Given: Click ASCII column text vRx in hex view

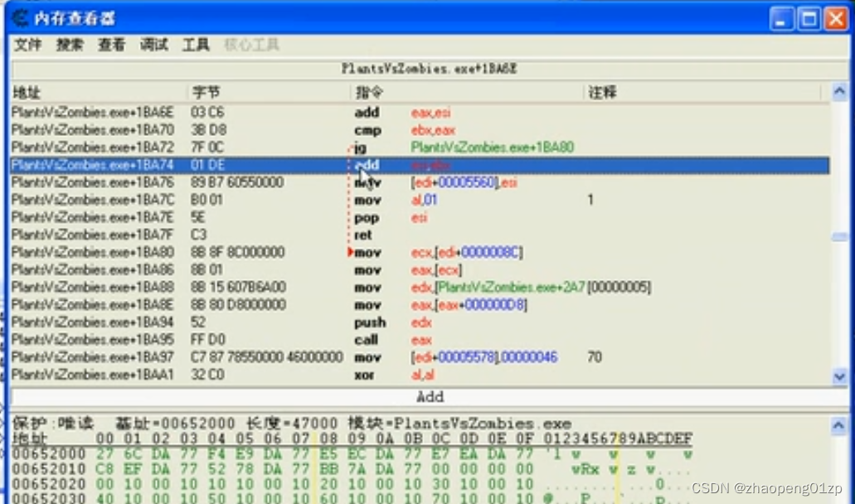Looking at the screenshot, I should pyautogui.click(x=585, y=469).
